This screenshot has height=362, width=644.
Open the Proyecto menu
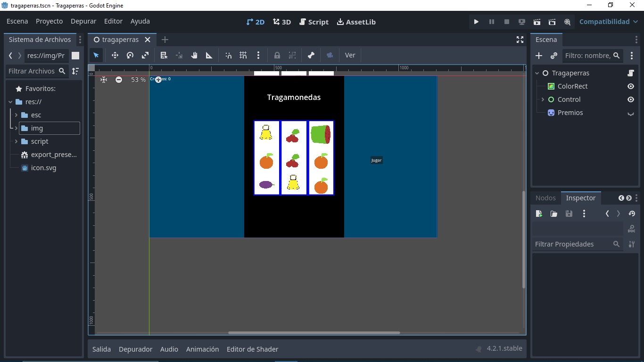[48, 21]
